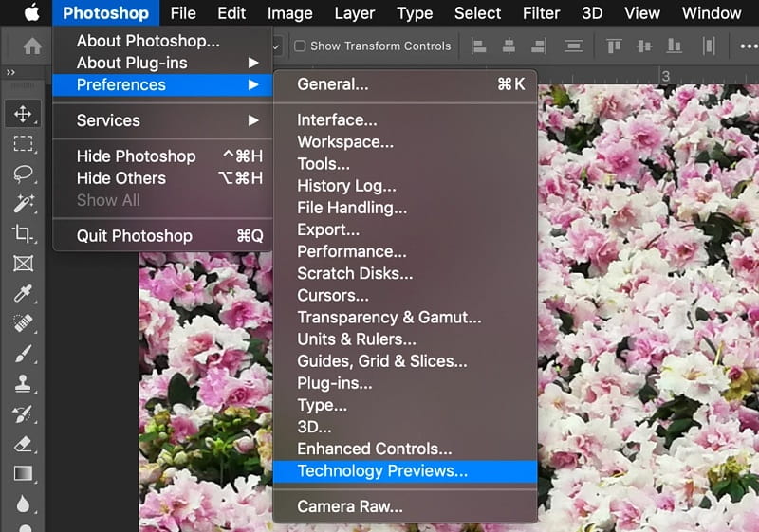Screen dimensions: 759x532
Task: Choose Quit Photoshop
Action: point(162,236)
